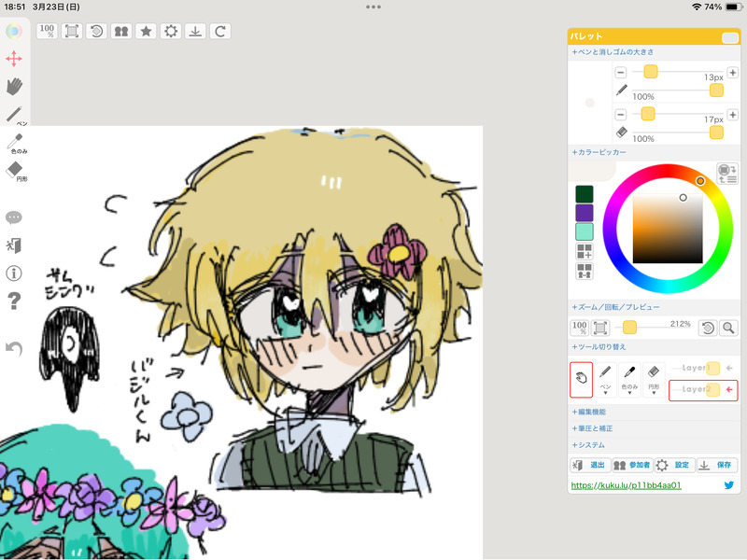Click the add-to-swatches grid plus icon
747x560 pixels.
coord(585,251)
